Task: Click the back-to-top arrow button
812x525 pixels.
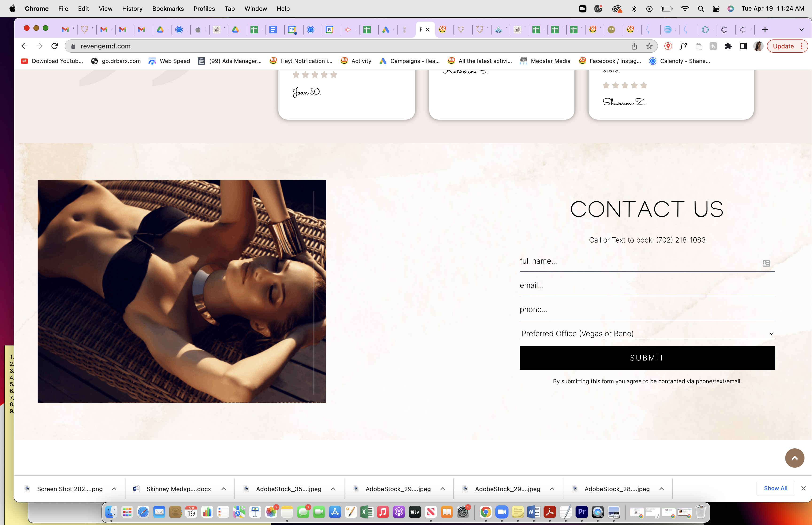Action: pos(795,458)
